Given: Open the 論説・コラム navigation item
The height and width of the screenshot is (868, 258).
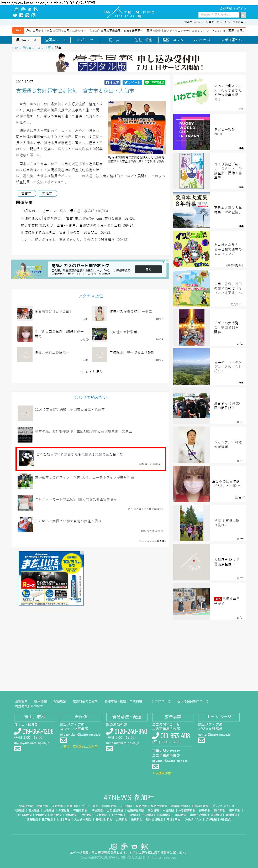Looking at the screenshot, I should coord(173,40).
